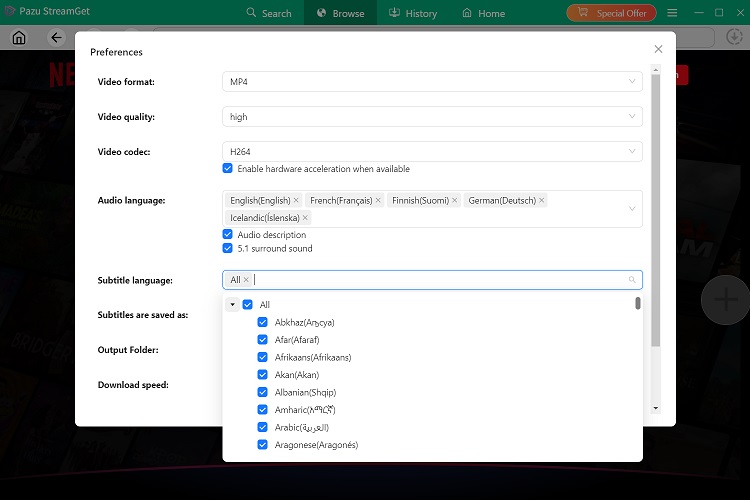The image size is (750, 500).
Task: Uncheck the Albanian(Shqip) subtitle checkbox
Action: pyautogui.click(x=263, y=392)
